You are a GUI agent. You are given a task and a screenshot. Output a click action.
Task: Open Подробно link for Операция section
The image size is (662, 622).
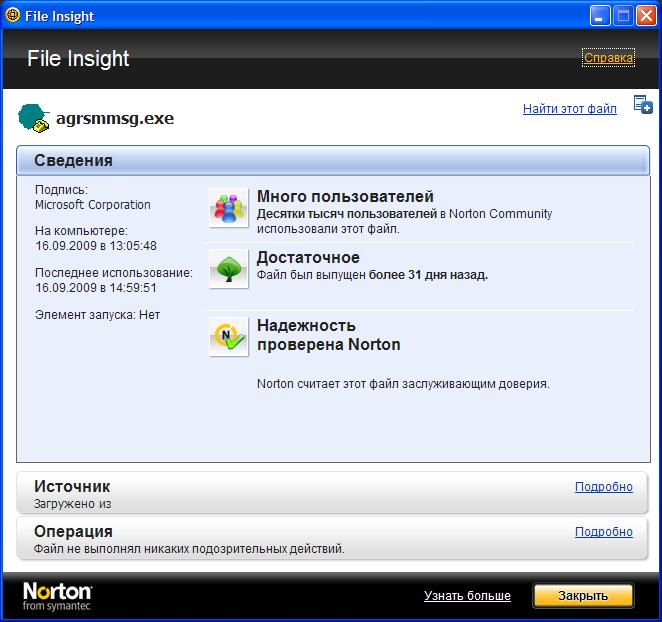603,532
